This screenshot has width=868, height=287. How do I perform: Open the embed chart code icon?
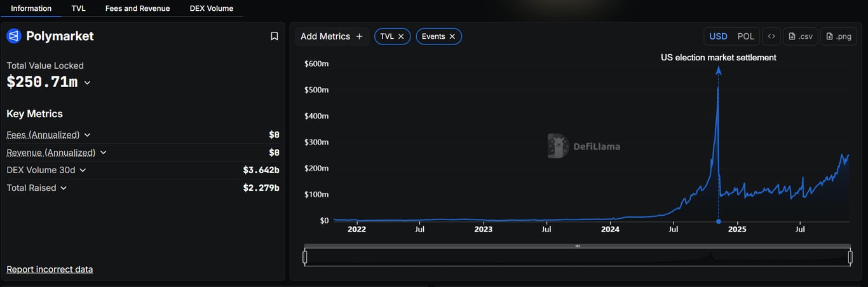pyautogui.click(x=771, y=36)
